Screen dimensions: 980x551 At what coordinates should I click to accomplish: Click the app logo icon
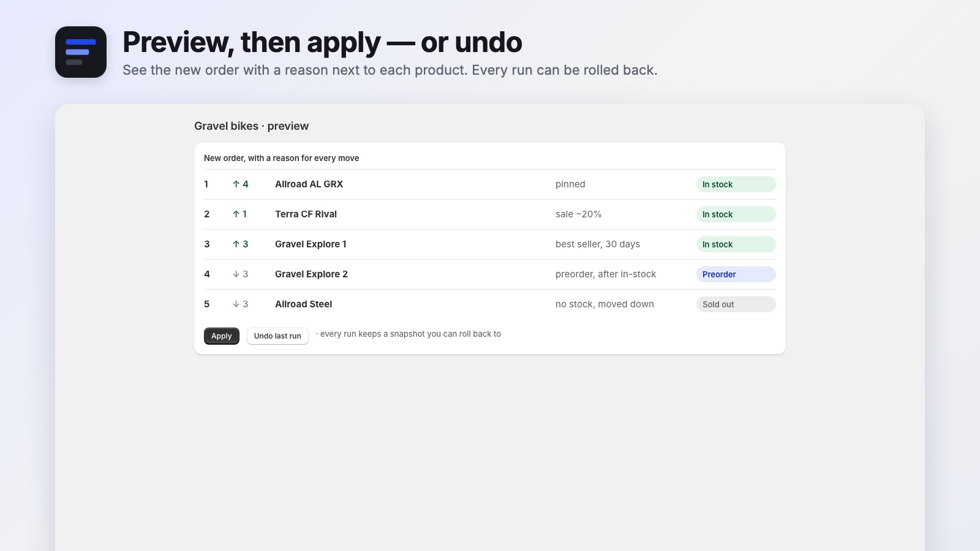[x=81, y=52]
